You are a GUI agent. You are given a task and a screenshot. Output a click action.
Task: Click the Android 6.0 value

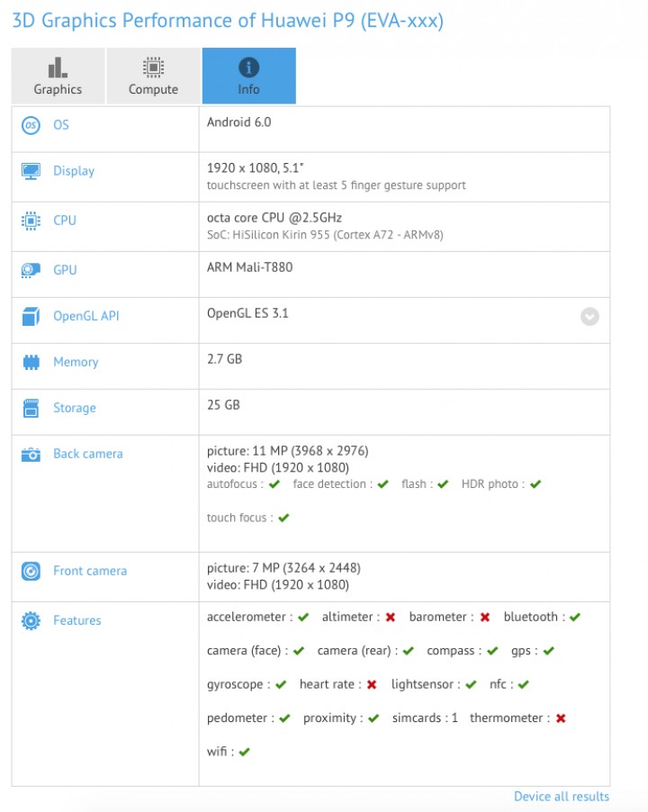(239, 122)
